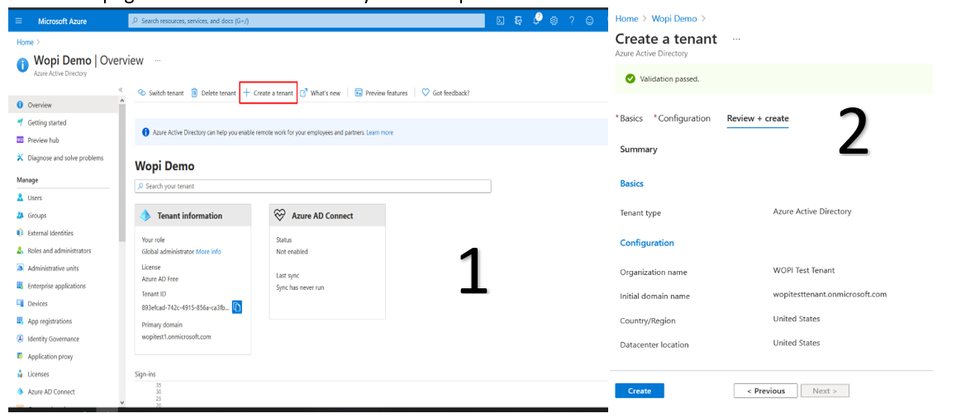Click More info next to Global administrator
Screen dimensions: 980x418
coord(208,252)
